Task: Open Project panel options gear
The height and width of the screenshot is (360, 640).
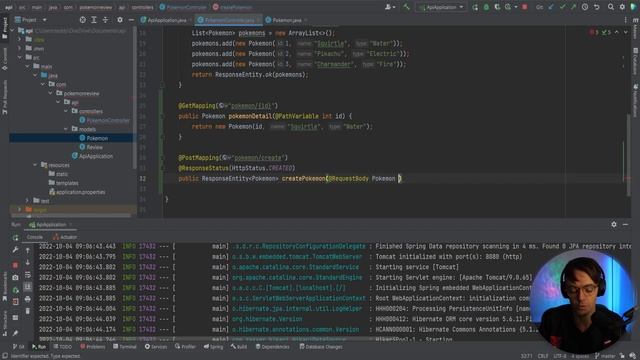Action: [x=120, y=20]
